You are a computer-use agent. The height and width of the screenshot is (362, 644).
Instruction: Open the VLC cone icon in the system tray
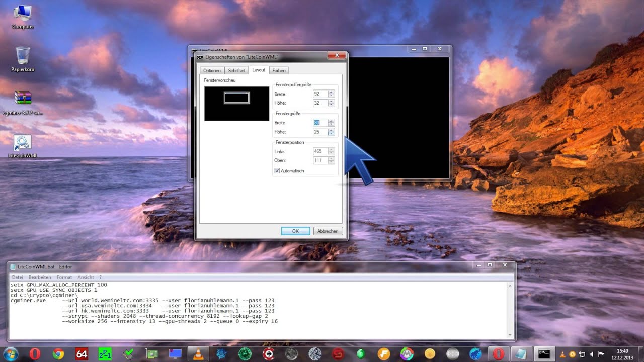point(562,354)
